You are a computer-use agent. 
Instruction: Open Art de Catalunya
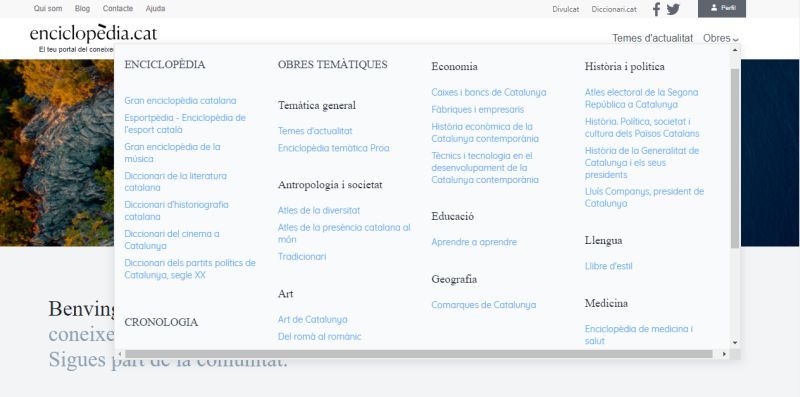pos(313,319)
